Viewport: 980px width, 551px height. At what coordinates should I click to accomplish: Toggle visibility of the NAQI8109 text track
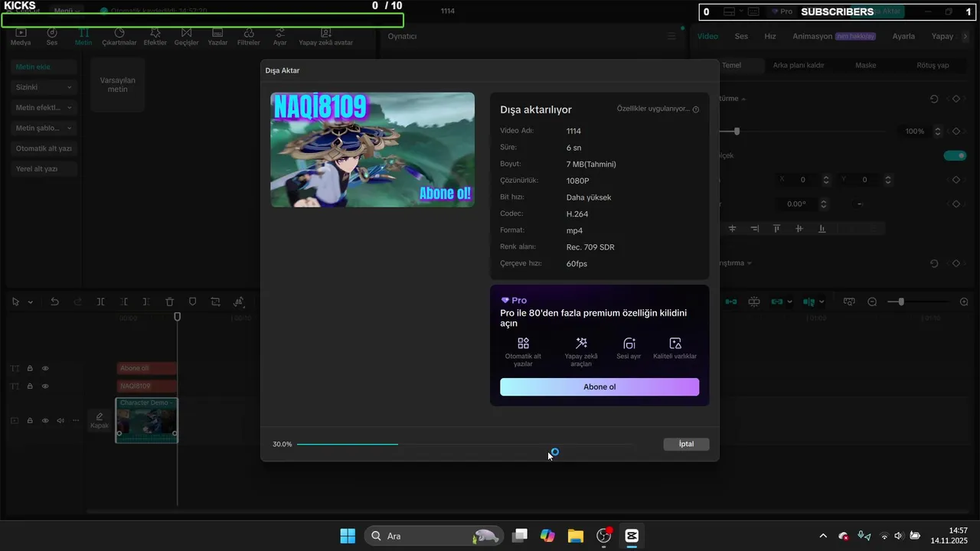coord(45,386)
